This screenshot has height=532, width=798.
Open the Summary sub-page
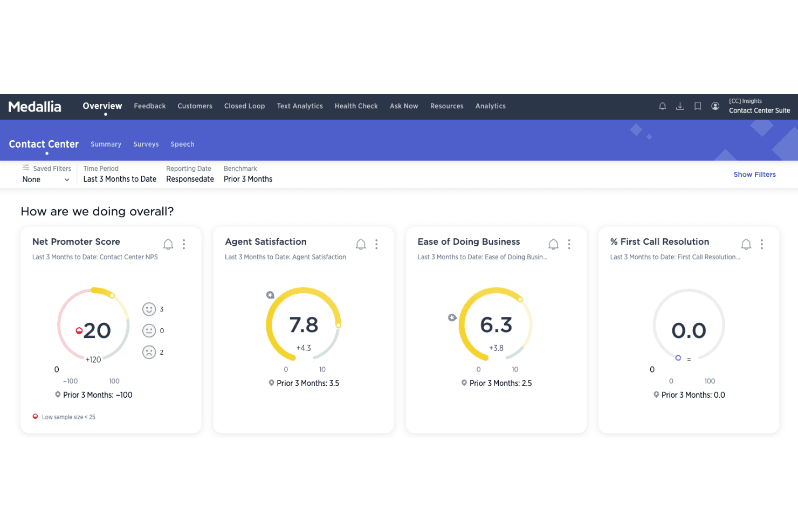coord(106,144)
